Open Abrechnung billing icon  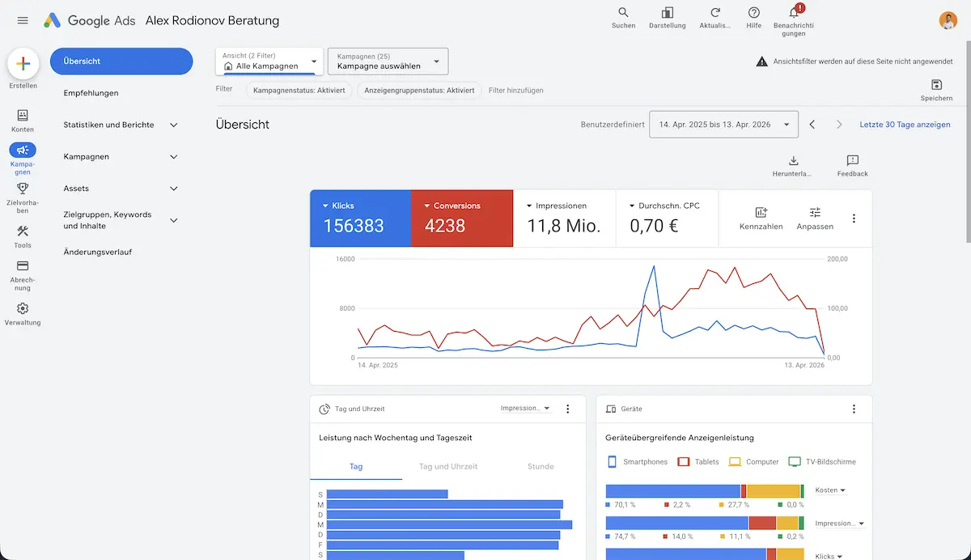coord(23,266)
